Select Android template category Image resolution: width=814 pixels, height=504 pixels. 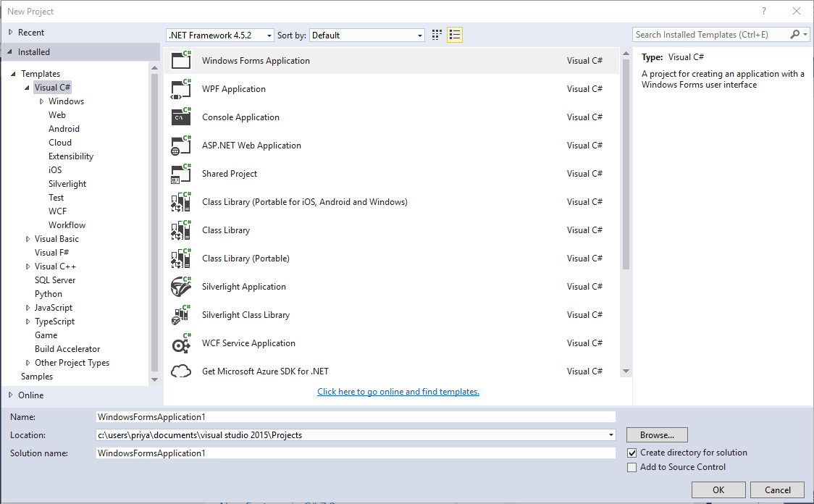(64, 129)
